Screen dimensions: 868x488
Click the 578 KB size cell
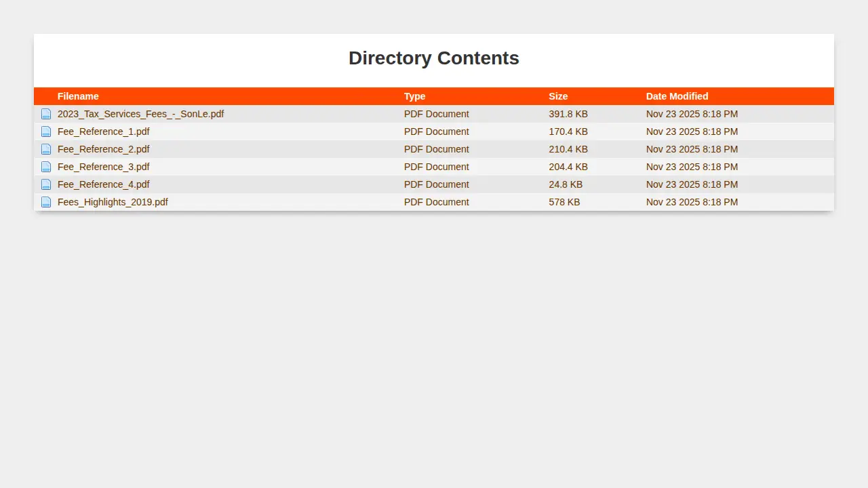[564, 202]
